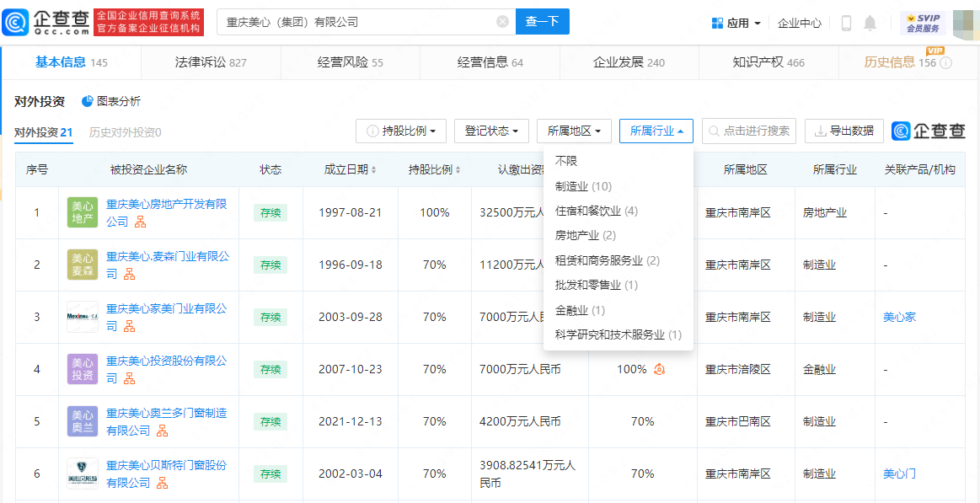Open the notifications bell
Screen dimensions: 980x503
(870, 23)
